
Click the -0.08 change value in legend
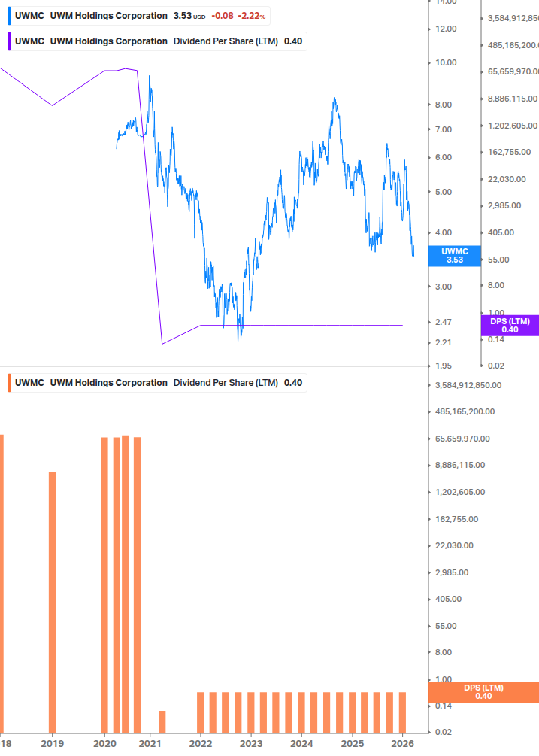(x=223, y=16)
